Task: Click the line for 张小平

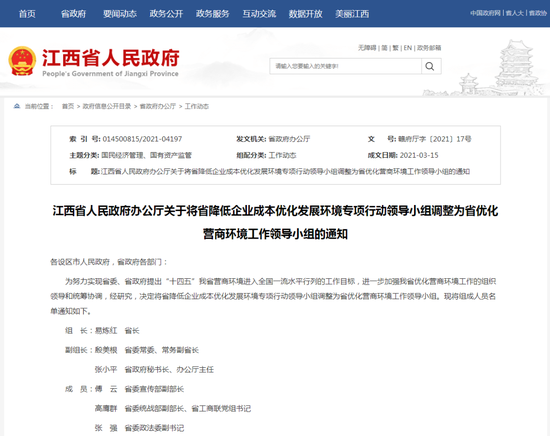Action: (x=154, y=369)
